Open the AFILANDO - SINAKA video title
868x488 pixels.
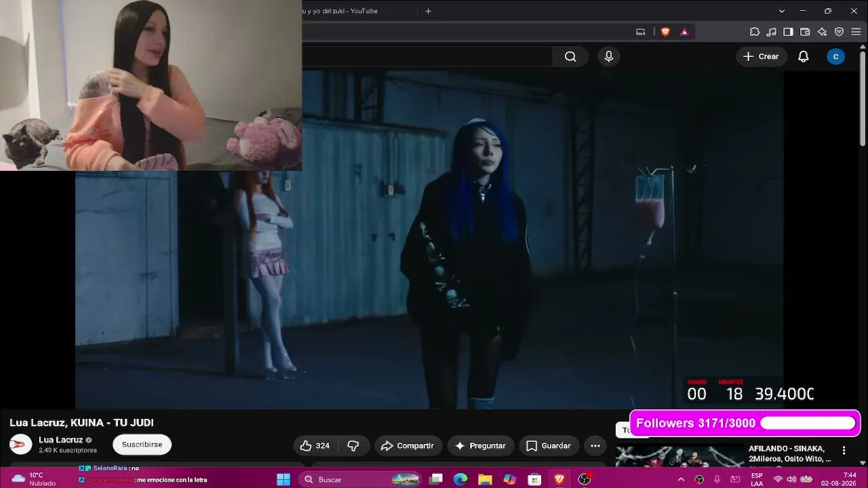790,453
